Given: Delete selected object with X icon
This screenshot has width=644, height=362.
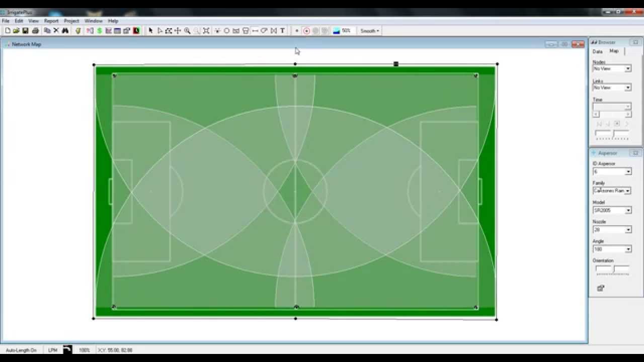Looking at the screenshot, I should (x=56, y=31).
